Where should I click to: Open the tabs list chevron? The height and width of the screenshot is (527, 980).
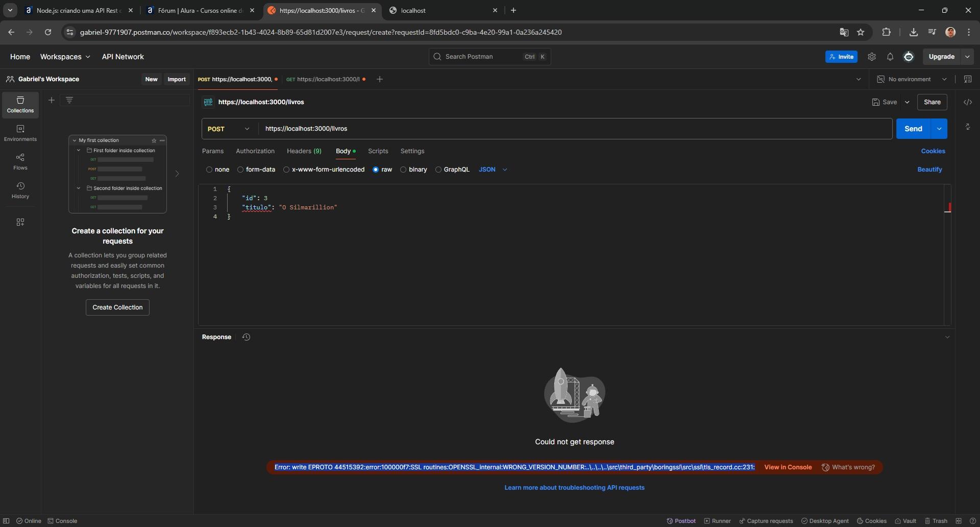(859, 79)
